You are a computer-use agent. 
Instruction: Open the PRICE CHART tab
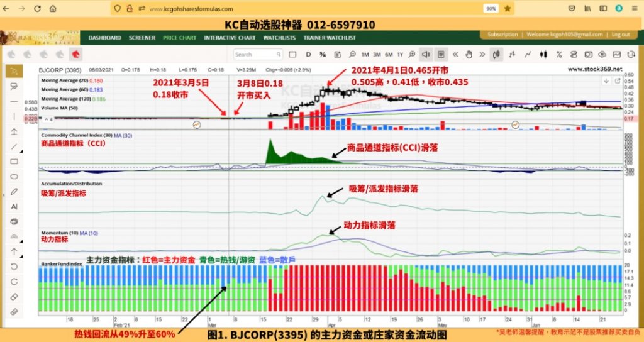click(x=179, y=38)
